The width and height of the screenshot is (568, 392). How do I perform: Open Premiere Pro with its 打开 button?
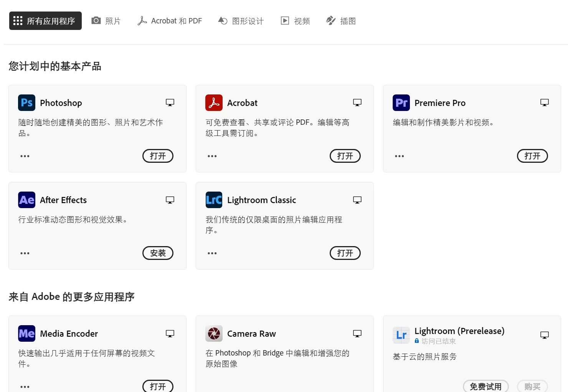[x=532, y=156]
